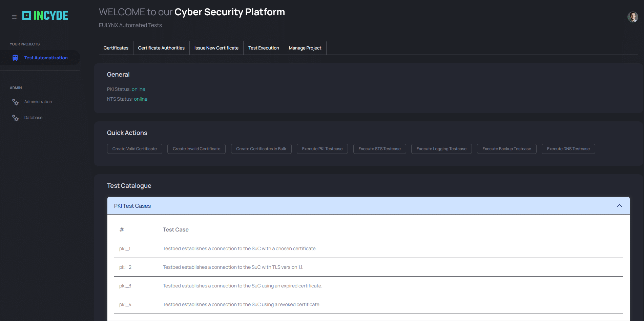
Task: Run Execute STS Testcase
Action: [379, 149]
